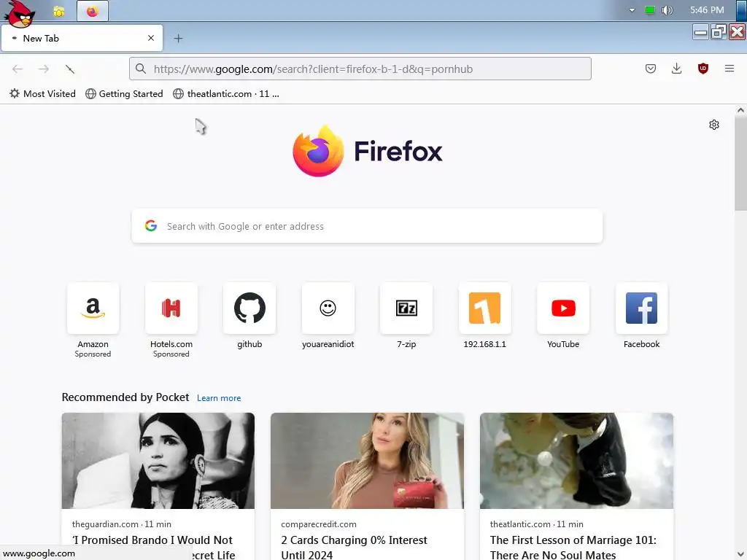The width and height of the screenshot is (747, 560).
Task: Open the Firefox hamburger menu
Action: [729, 69]
